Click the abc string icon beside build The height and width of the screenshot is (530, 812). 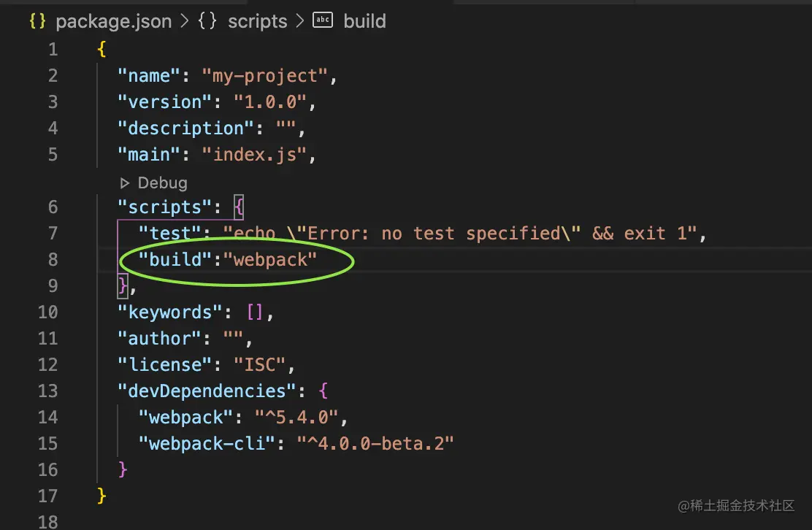tap(323, 21)
